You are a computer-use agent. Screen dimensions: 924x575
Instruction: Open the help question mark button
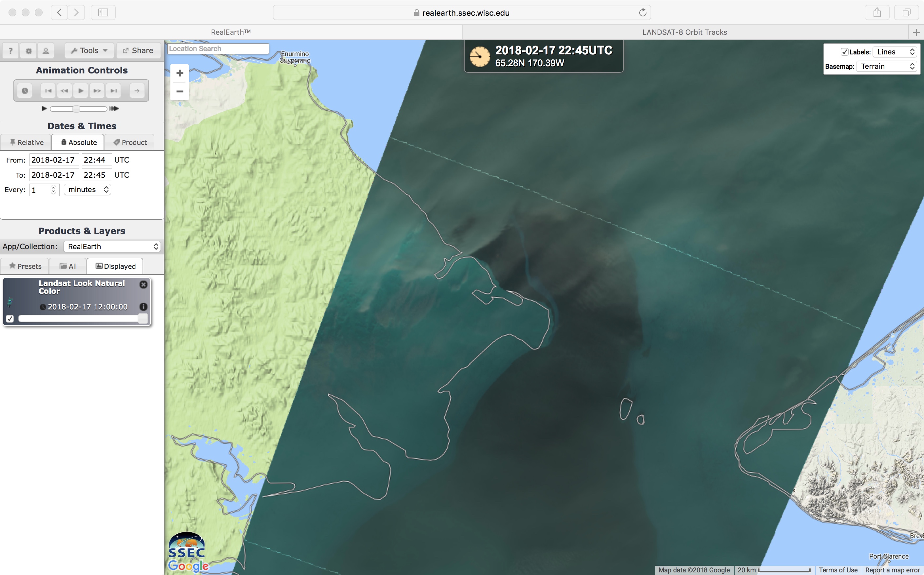pos(10,50)
